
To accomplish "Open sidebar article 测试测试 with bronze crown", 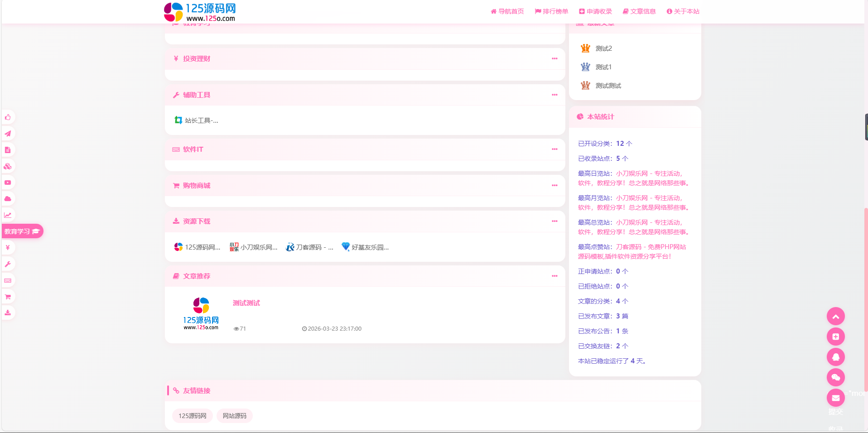I will (608, 86).
